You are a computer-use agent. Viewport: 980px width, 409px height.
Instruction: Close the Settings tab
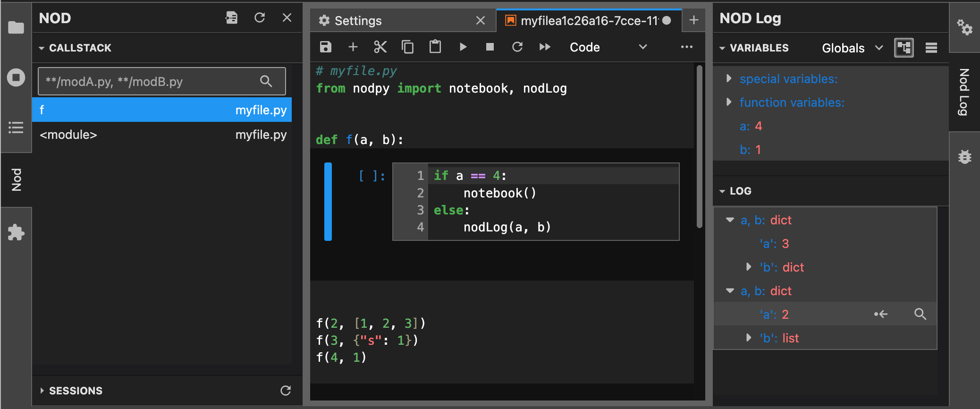pyautogui.click(x=481, y=21)
